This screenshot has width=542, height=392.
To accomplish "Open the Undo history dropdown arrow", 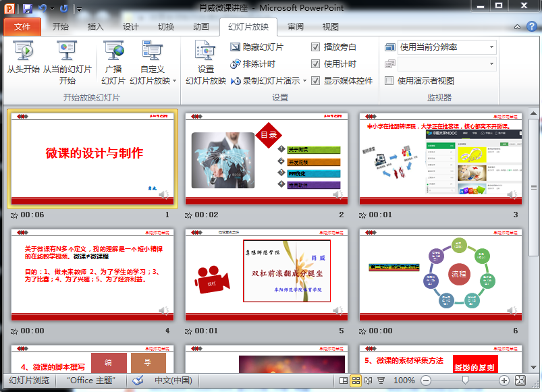I will (52, 9).
